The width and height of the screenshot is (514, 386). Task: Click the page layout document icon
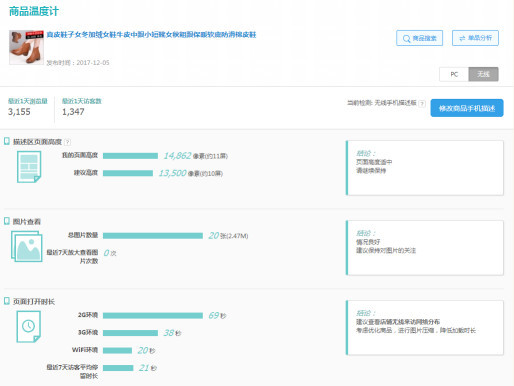click(29, 167)
